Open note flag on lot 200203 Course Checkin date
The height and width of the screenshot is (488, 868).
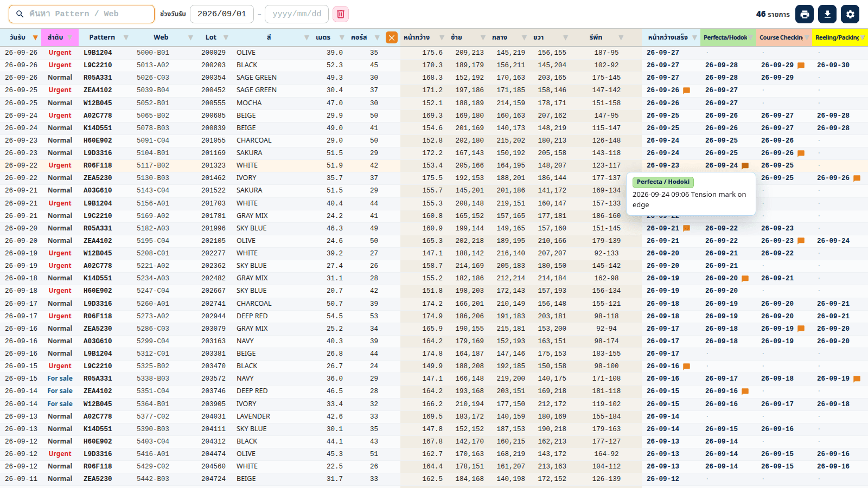click(x=801, y=66)
